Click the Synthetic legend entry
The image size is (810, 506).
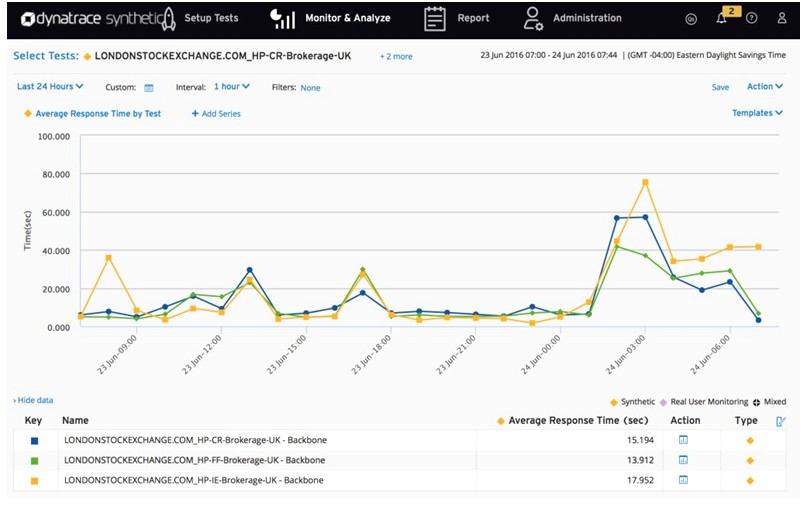click(x=632, y=402)
